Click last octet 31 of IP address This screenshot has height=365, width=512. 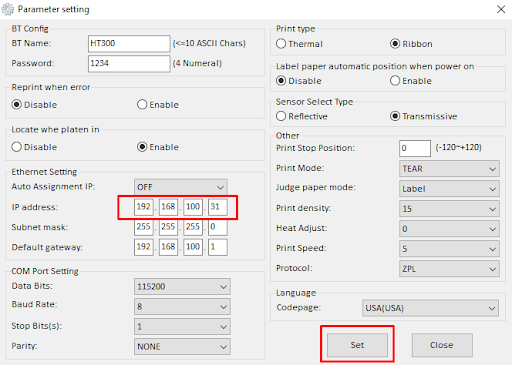(218, 207)
